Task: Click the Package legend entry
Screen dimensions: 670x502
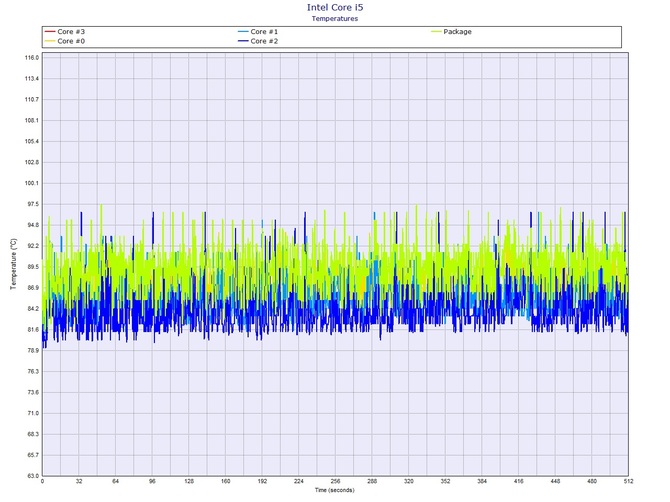Action: [x=451, y=32]
